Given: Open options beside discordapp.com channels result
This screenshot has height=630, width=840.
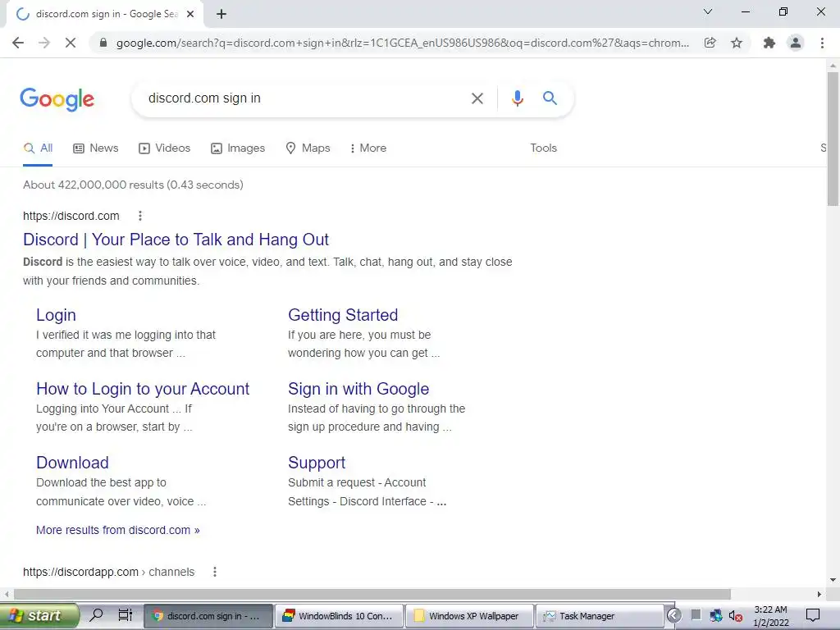Looking at the screenshot, I should click(x=215, y=572).
